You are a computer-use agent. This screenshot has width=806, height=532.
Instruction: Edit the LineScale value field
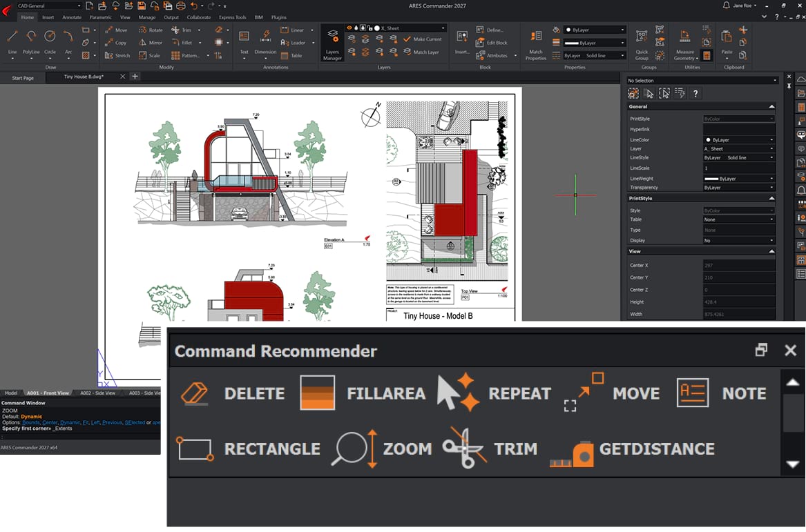tap(738, 168)
